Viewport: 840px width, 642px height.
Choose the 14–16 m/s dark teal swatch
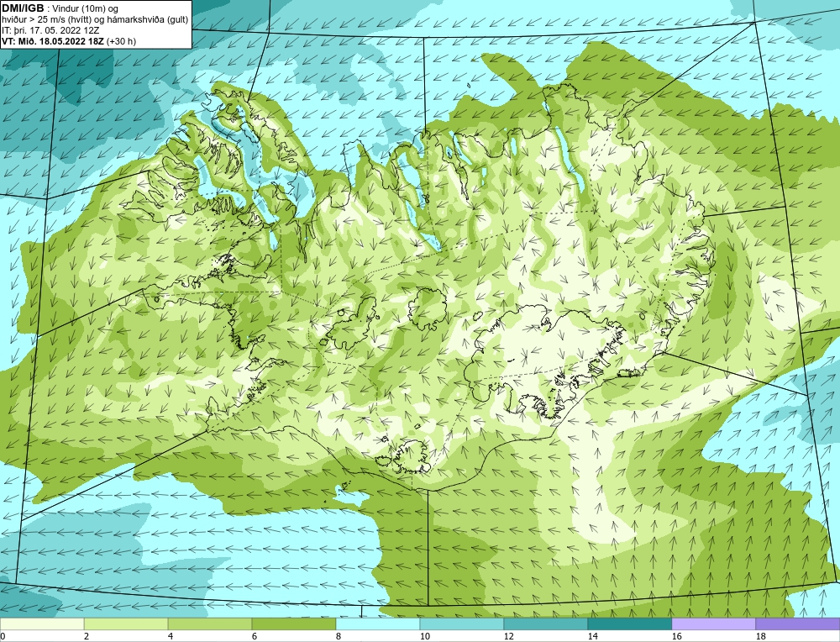click(x=629, y=624)
